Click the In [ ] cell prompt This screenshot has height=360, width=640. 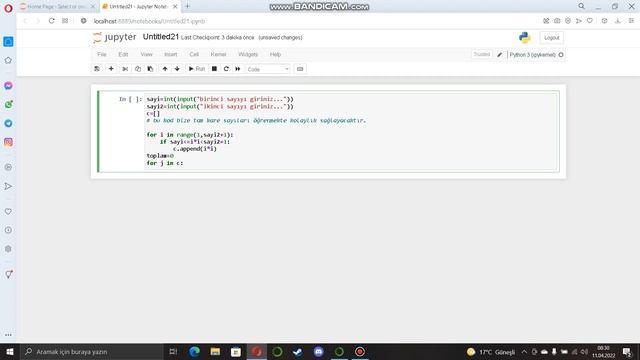(x=130, y=99)
